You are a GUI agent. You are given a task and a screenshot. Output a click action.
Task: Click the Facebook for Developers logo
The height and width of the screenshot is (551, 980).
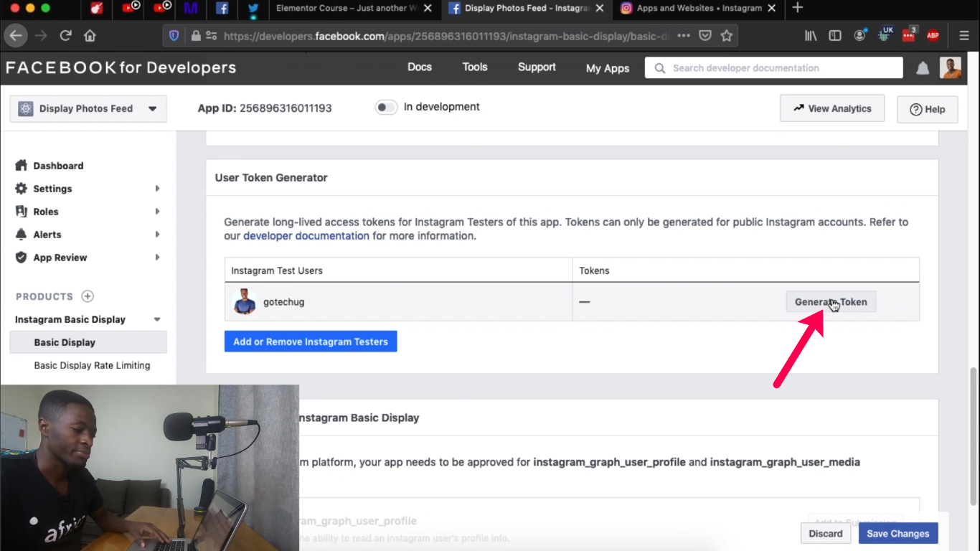coord(121,67)
